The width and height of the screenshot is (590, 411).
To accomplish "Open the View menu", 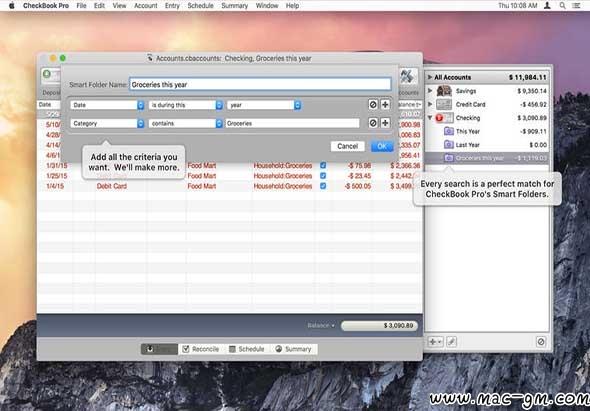I will click(x=119, y=6).
